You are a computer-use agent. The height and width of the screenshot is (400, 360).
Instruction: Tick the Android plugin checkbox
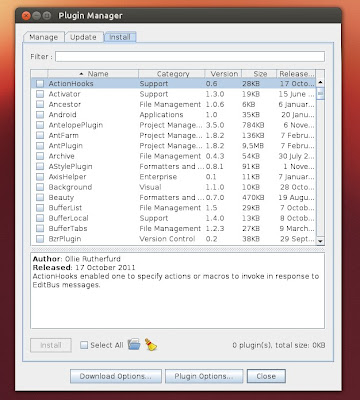tap(40, 115)
